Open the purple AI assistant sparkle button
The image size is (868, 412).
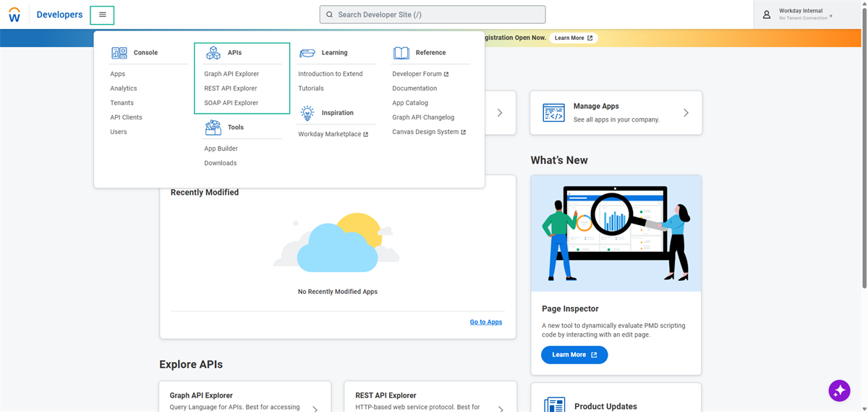839,390
